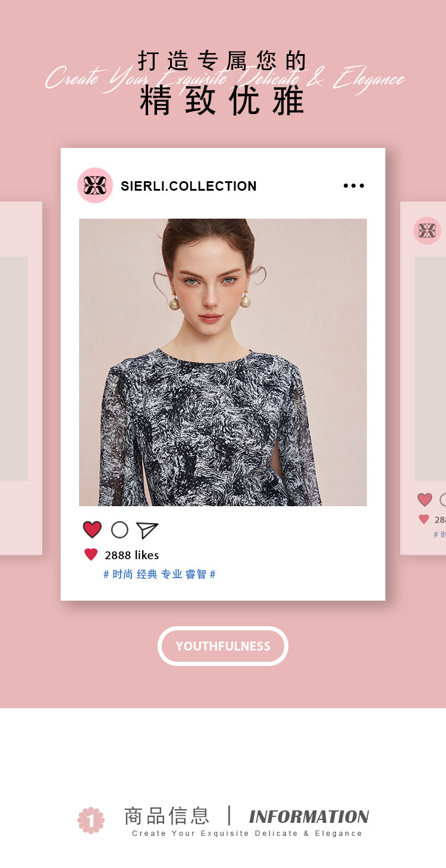The height and width of the screenshot is (868, 446).
Task: Open SIERLI.COLLECTION account name
Action: pyautogui.click(x=189, y=186)
